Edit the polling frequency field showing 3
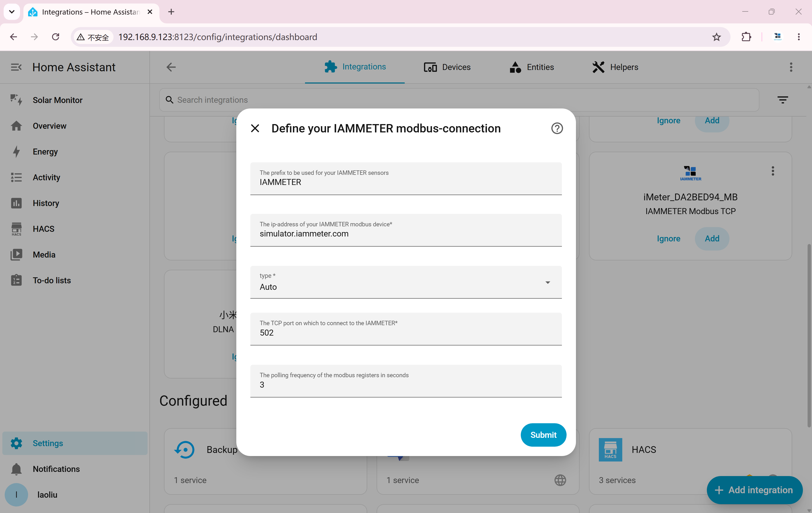Screen dimensions: 812x513 (x=406, y=381)
